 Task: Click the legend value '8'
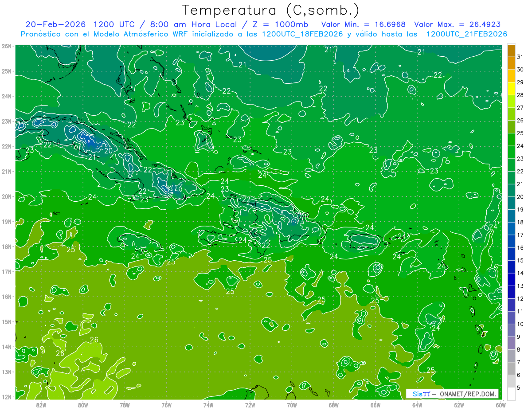click(x=519, y=349)
